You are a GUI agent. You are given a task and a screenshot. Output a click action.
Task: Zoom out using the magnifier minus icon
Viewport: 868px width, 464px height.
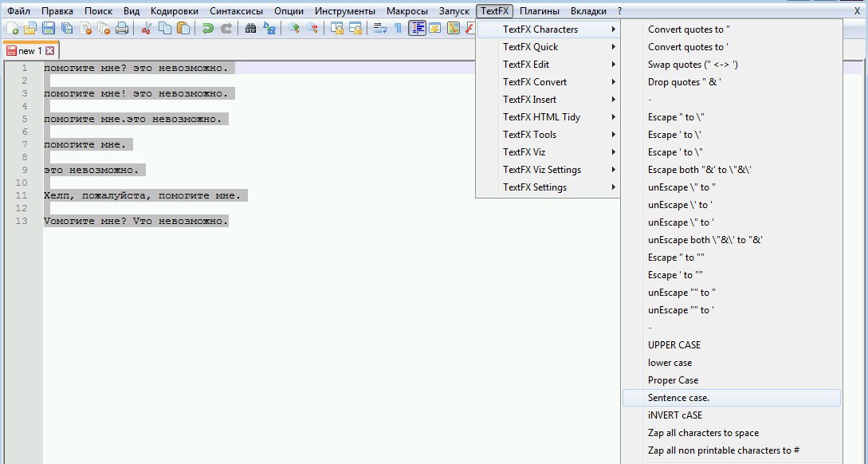pos(312,28)
